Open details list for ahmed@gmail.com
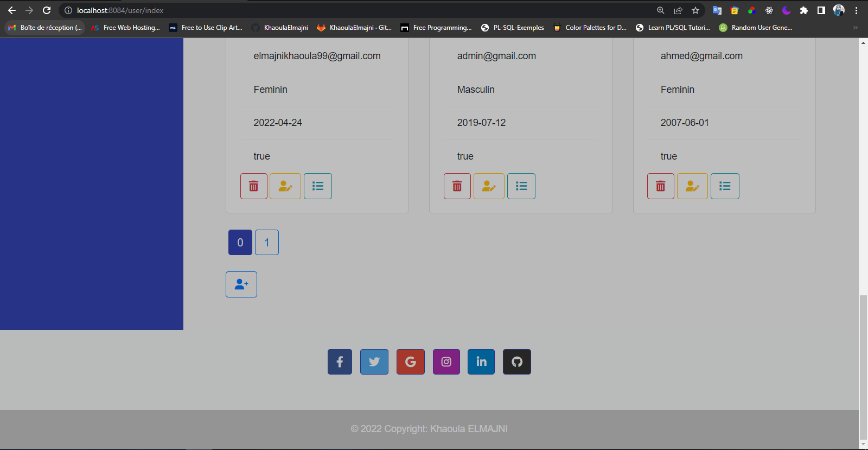Viewport: 868px width, 450px height. click(x=725, y=186)
